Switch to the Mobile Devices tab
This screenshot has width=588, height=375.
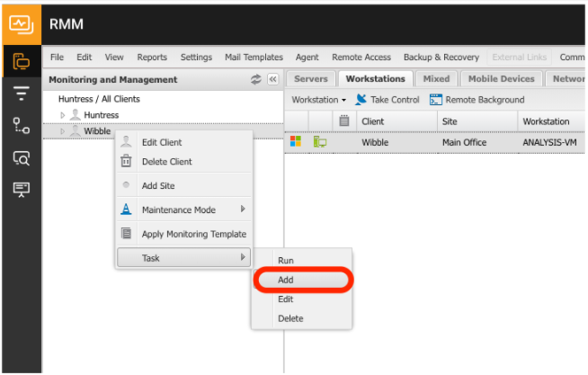[502, 79]
